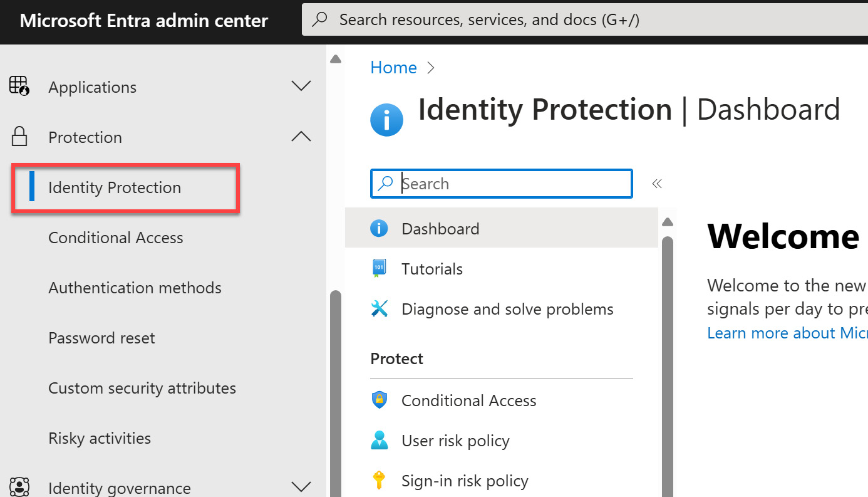Open Authentication methods in sidebar
Image resolution: width=868 pixels, height=497 pixels.
[x=135, y=288]
